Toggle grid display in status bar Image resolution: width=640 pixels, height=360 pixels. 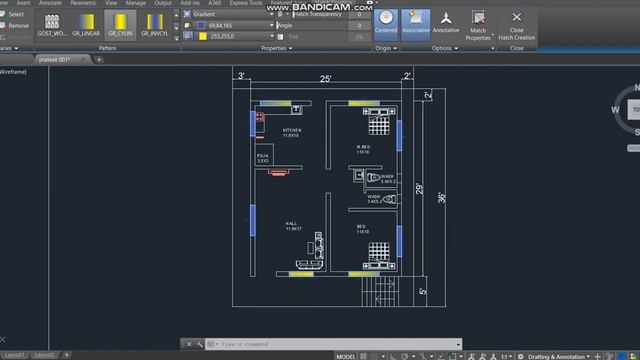pos(363,357)
